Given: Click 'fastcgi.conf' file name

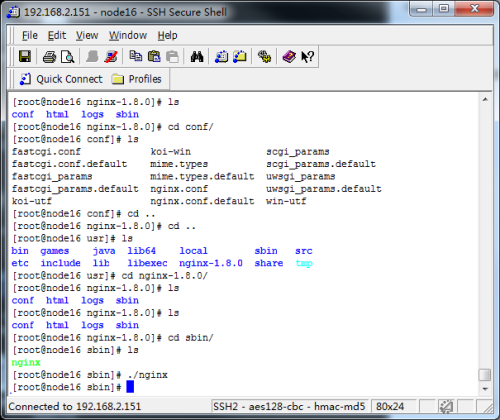Looking at the screenshot, I should point(46,152).
